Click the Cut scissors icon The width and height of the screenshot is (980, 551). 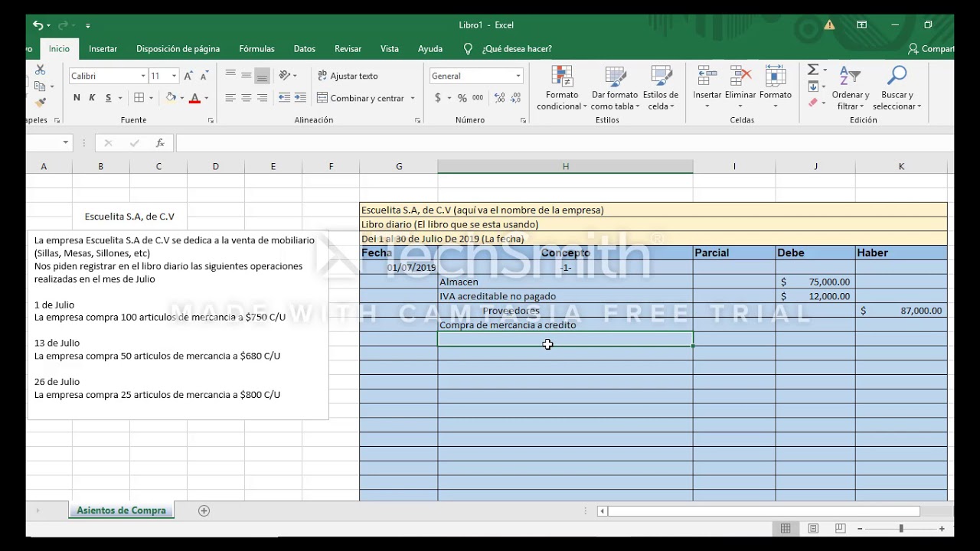pos(40,70)
